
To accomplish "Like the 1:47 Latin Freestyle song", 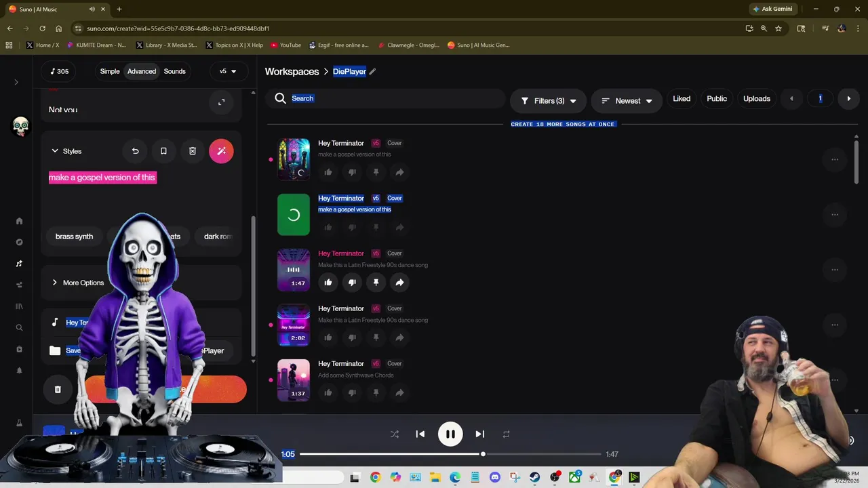I will (x=328, y=283).
